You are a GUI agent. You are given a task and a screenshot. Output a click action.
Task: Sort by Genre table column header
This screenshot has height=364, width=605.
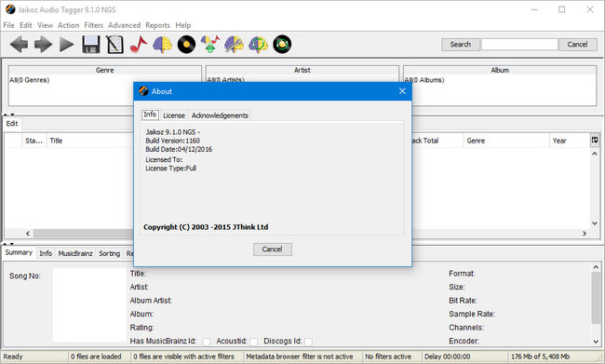point(505,141)
